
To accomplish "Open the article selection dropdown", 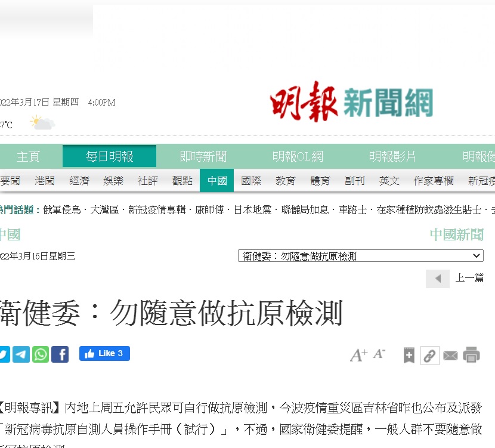I will pos(360,256).
